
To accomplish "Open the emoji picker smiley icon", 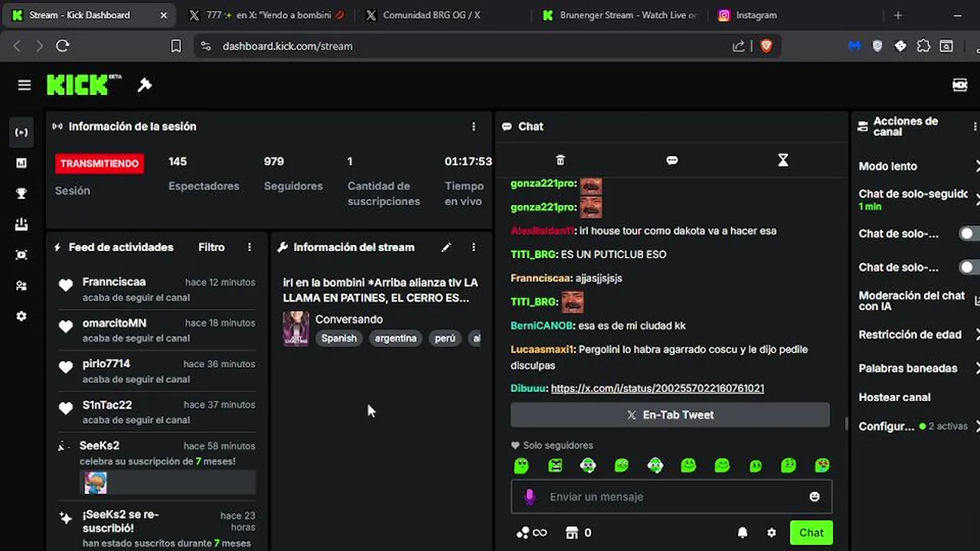I will 815,497.
